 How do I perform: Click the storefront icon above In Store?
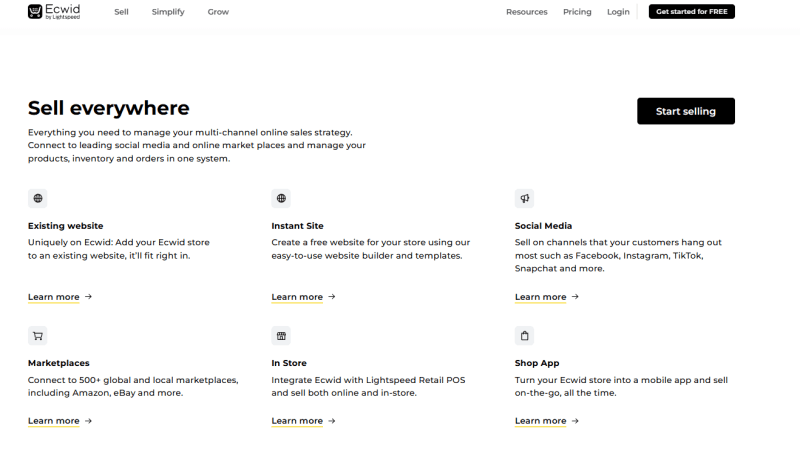coord(281,336)
